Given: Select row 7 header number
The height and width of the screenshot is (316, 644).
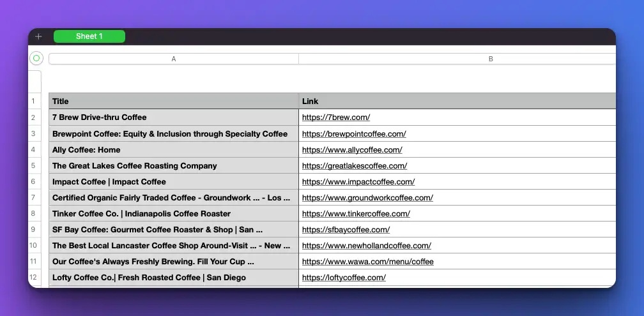Looking at the screenshot, I should click(33, 197).
